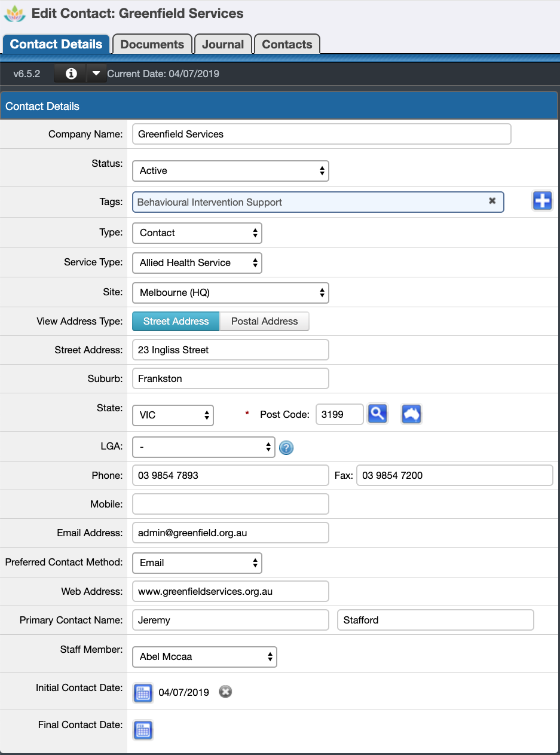Image resolution: width=560 pixels, height=755 pixels.
Task: Switch to the Documents tab
Action: (152, 44)
